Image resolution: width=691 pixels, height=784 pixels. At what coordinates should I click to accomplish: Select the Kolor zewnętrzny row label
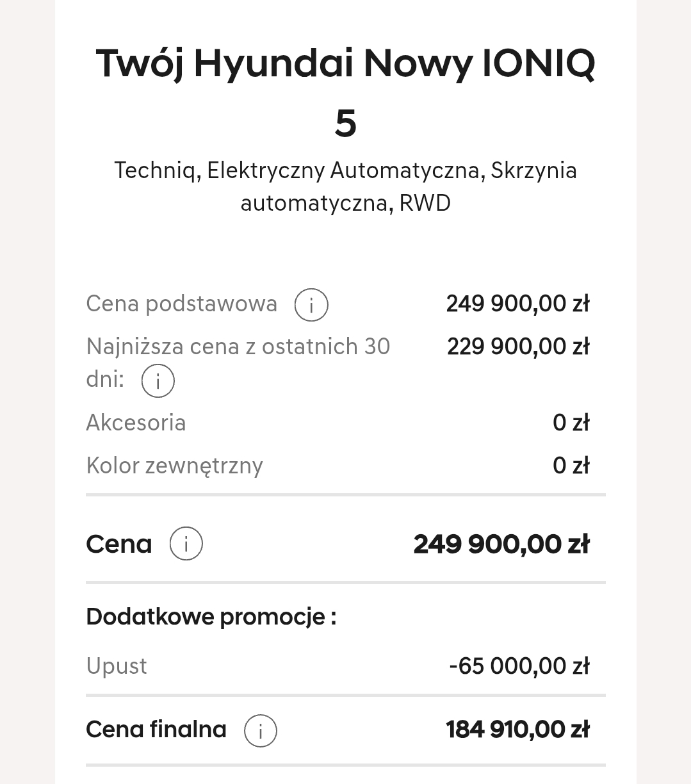point(174,466)
